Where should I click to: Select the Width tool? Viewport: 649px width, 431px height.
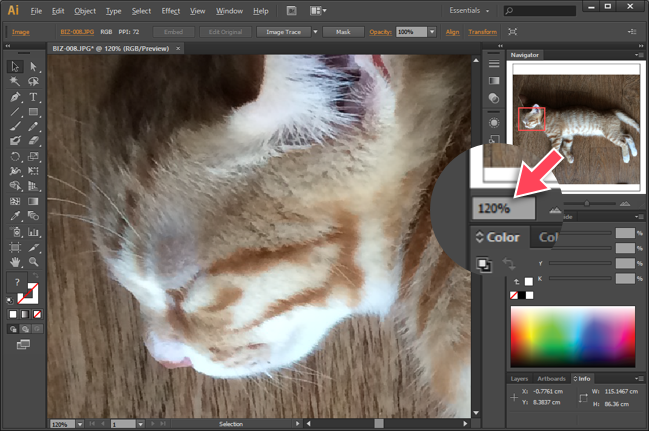[15, 171]
